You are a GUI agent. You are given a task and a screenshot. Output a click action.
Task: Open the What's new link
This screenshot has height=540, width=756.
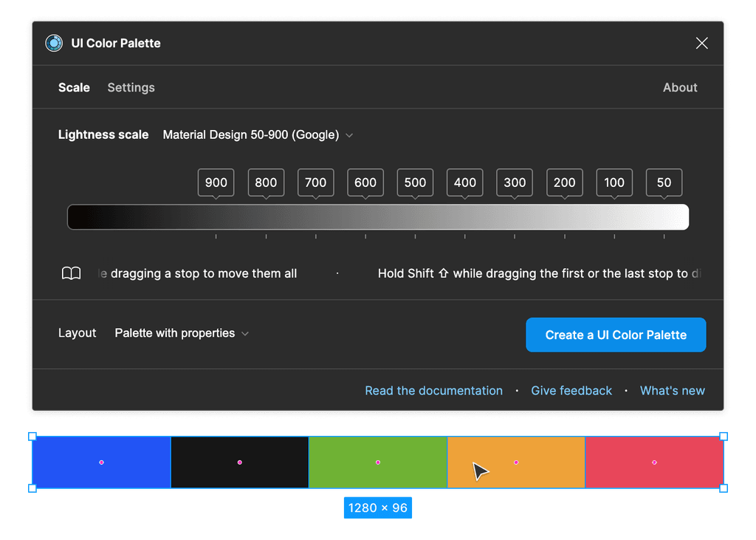click(x=672, y=390)
